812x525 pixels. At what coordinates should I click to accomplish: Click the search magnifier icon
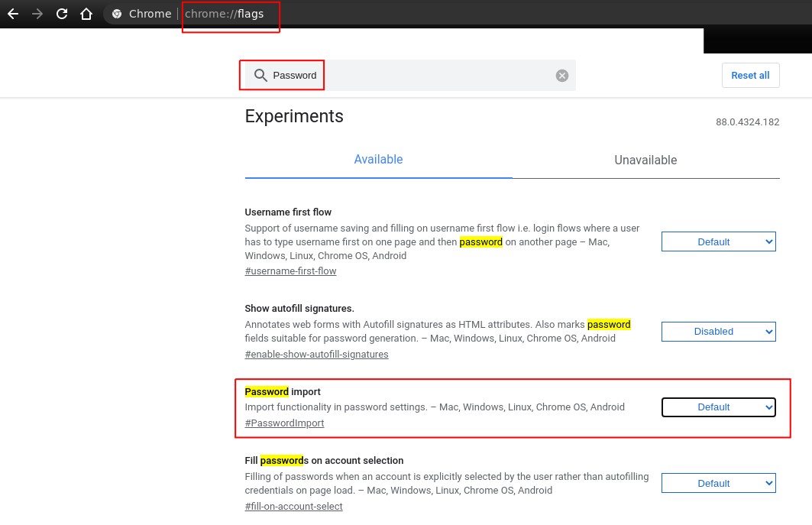260,75
